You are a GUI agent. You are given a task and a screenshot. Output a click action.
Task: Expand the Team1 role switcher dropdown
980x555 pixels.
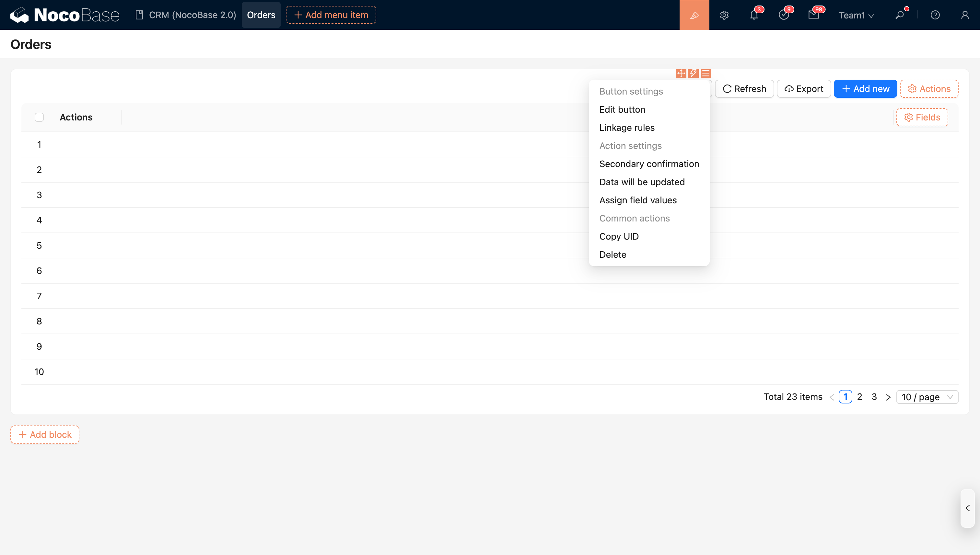856,15
